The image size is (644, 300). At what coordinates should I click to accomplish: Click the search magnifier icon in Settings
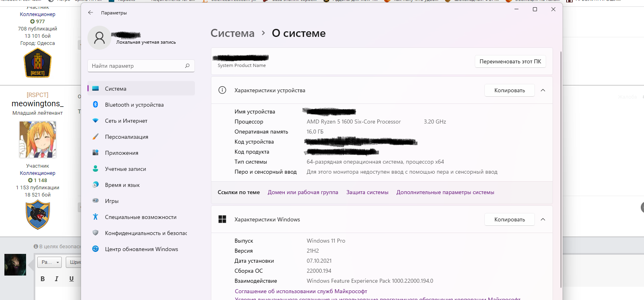[187, 66]
